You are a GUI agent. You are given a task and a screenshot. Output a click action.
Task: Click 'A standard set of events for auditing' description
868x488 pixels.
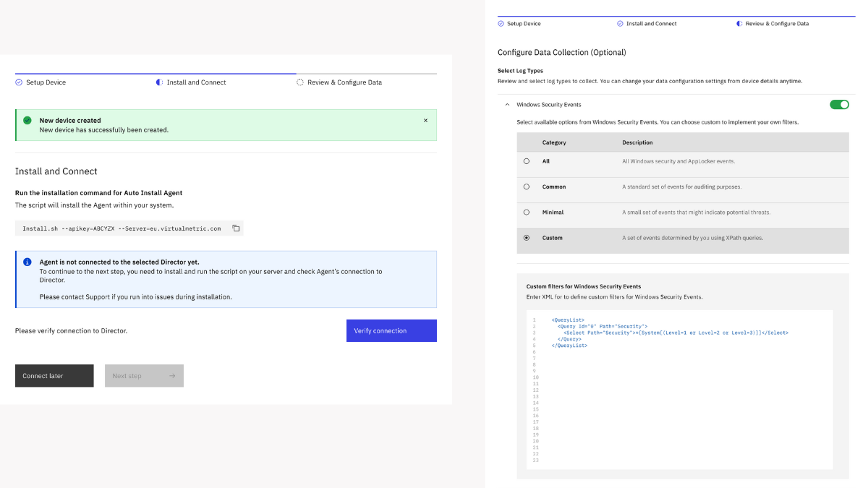click(x=681, y=187)
